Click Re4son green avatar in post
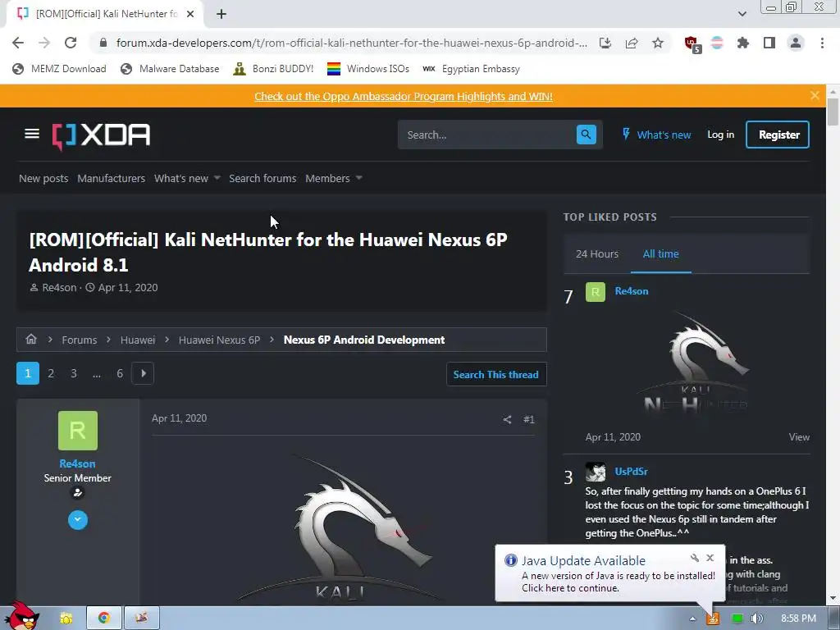This screenshot has width=840, height=630. coord(78,431)
